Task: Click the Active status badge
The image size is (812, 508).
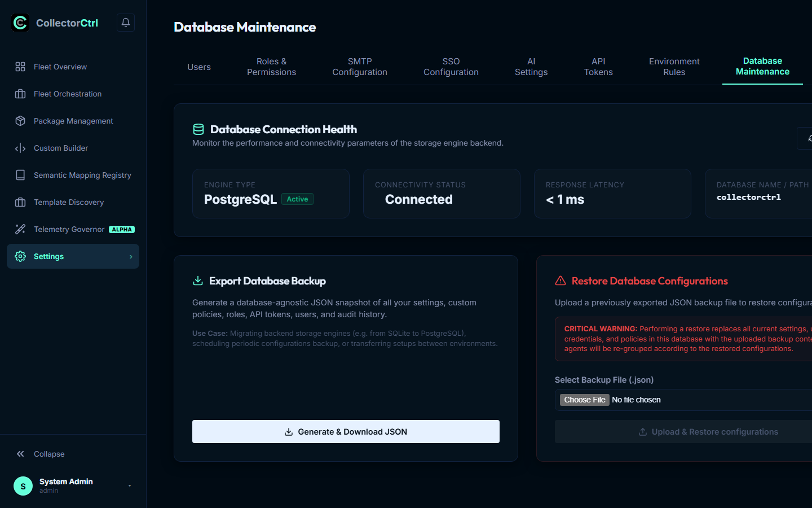Action: [297, 199]
